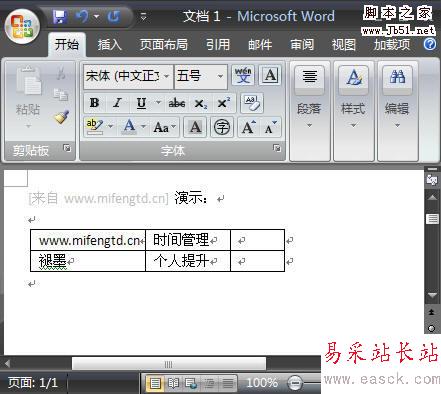Open Change Case Aa menu
This screenshot has width=441, height=394.
164,127
